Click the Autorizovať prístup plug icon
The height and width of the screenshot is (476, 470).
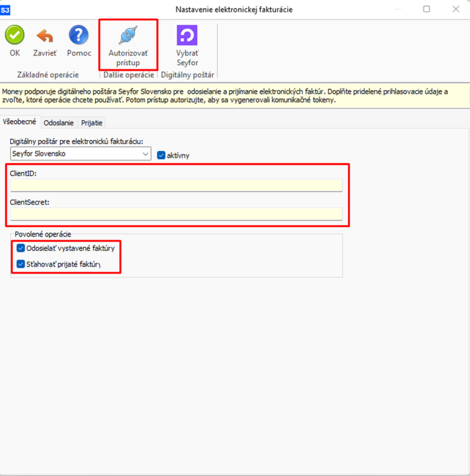(x=128, y=35)
